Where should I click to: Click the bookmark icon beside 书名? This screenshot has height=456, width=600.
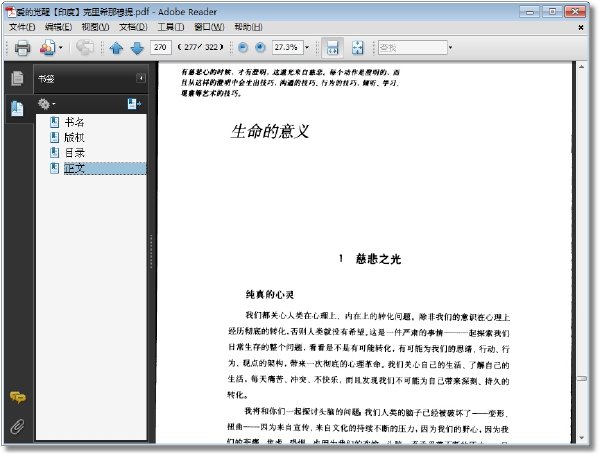[x=54, y=122]
